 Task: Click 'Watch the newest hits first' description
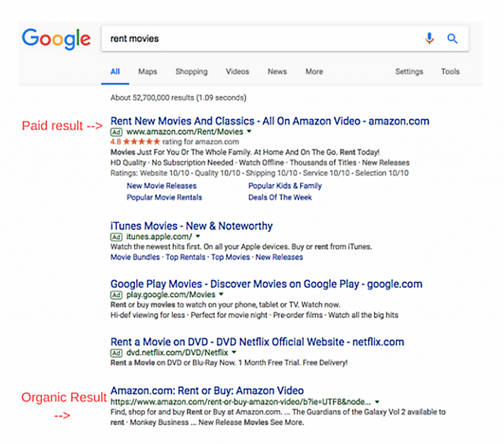point(241,247)
